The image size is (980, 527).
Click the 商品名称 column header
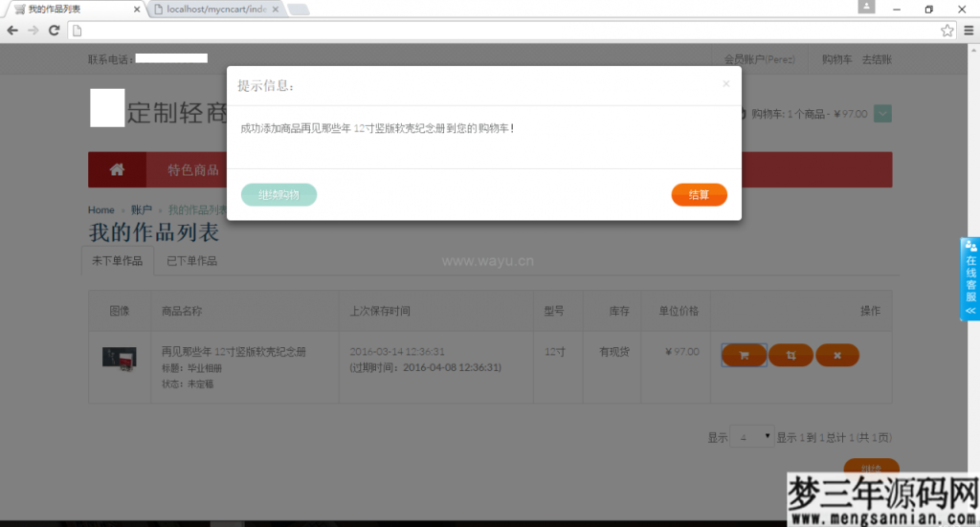tap(182, 311)
